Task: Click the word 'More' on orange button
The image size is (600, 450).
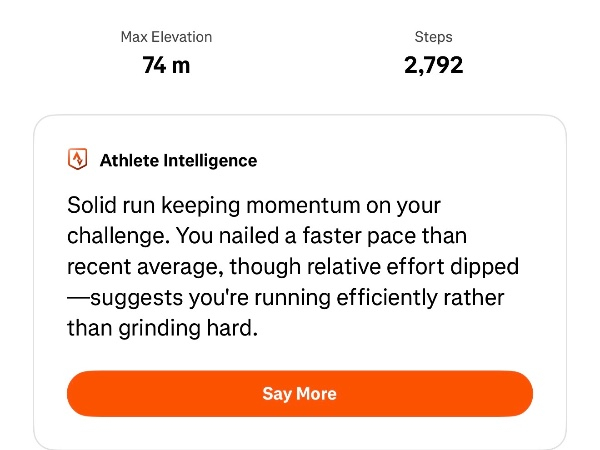Action: pyautogui.click(x=316, y=393)
